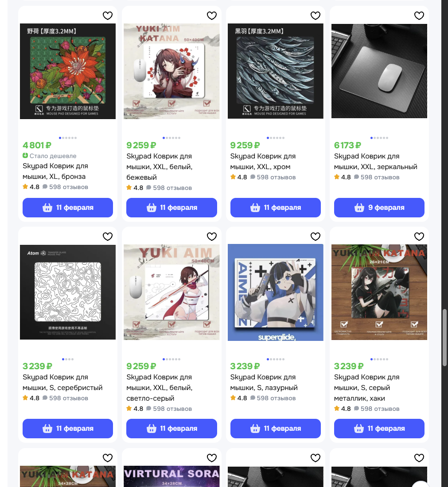The height and width of the screenshot is (487, 448).
Task: Heart the XXL chrome Skypad product
Action: click(315, 15)
